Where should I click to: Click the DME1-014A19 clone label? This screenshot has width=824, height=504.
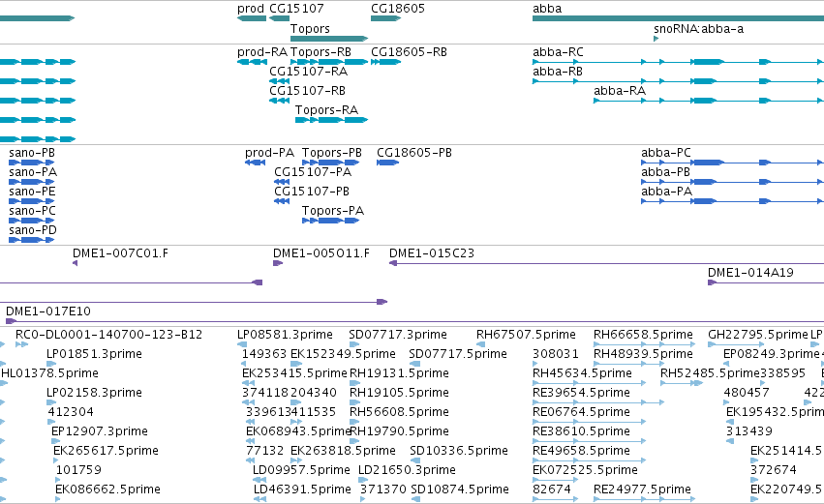pos(750,273)
